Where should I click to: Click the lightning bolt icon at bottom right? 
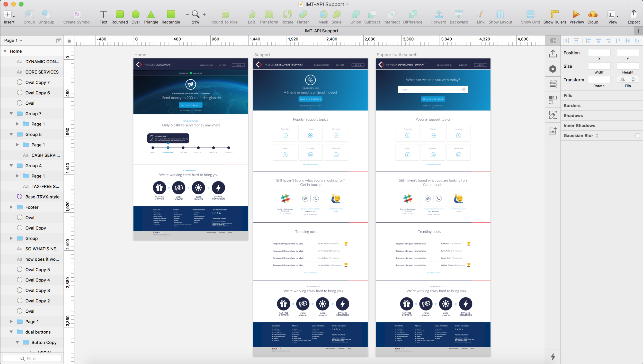point(553,357)
